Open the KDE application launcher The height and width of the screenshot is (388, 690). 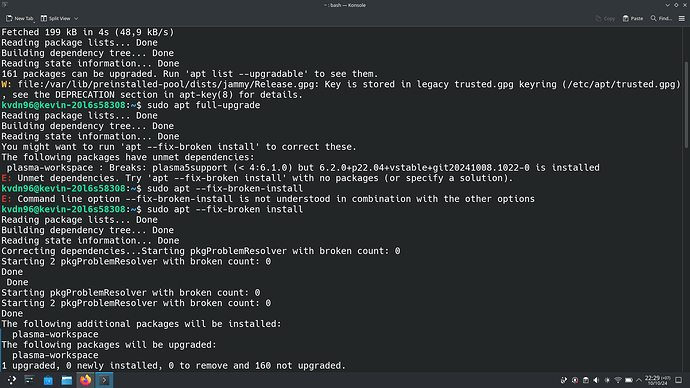click(11, 380)
